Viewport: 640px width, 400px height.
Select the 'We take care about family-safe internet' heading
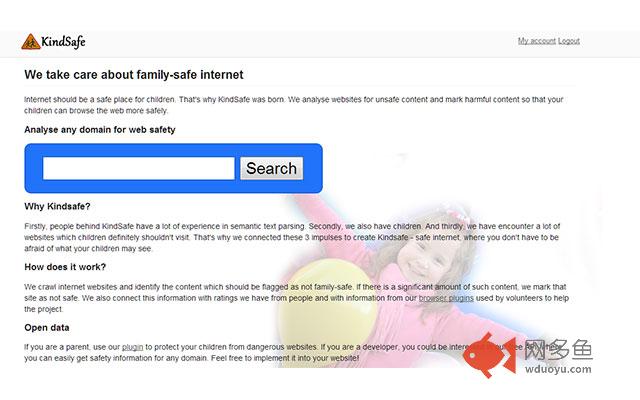click(134, 75)
